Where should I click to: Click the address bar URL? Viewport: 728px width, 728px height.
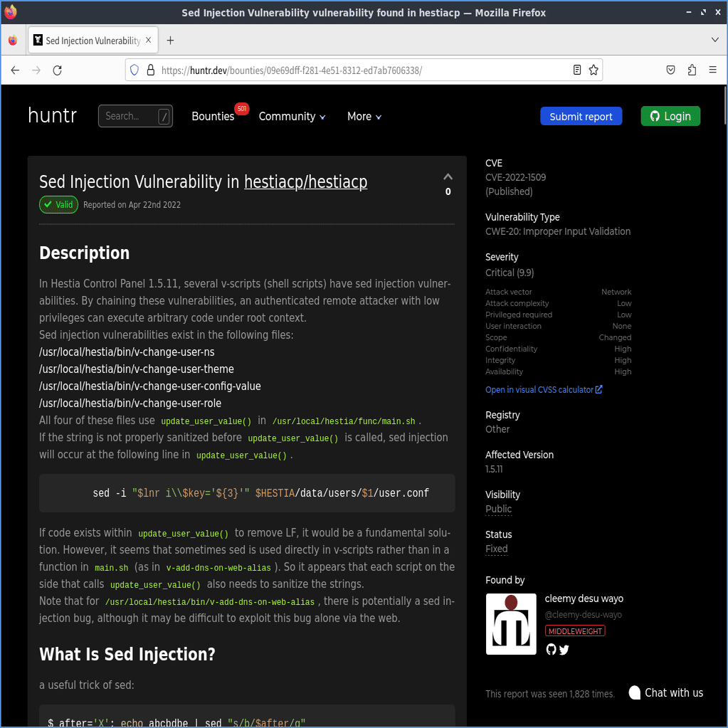[x=292, y=70]
